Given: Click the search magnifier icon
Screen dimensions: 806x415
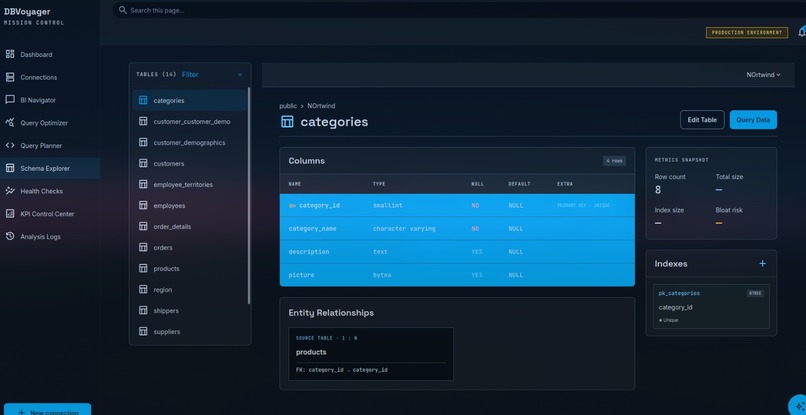Looking at the screenshot, I should coord(122,10).
